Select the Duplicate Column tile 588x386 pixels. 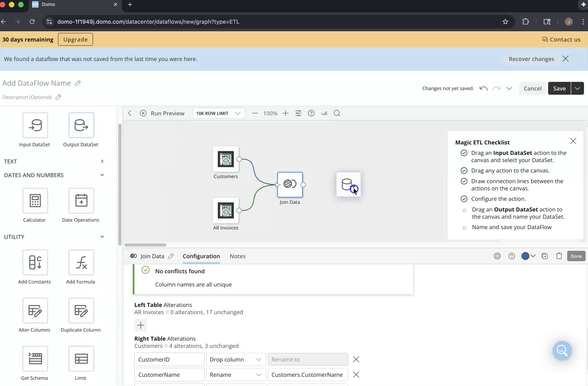(81, 311)
